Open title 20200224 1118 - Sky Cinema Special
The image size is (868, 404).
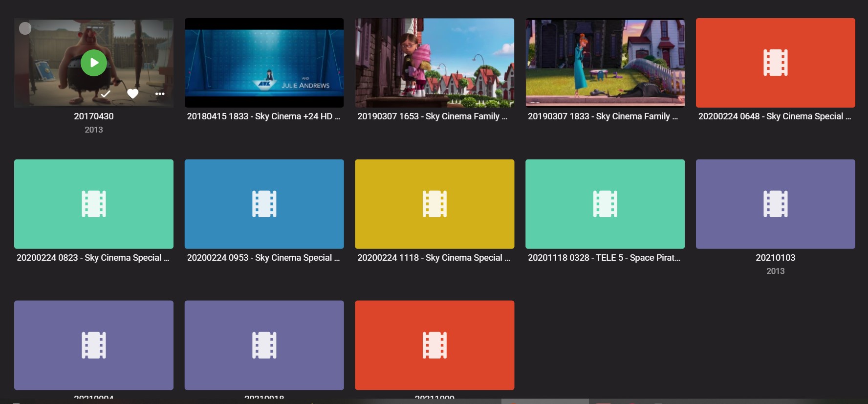[434, 258]
